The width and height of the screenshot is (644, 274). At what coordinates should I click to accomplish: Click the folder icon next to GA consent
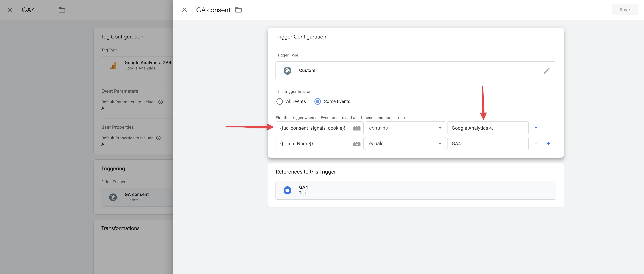(x=239, y=10)
